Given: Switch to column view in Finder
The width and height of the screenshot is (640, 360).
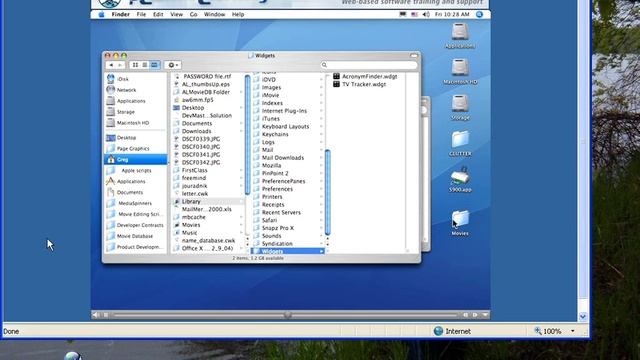Looking at the screenshot, I should (154, 65).
